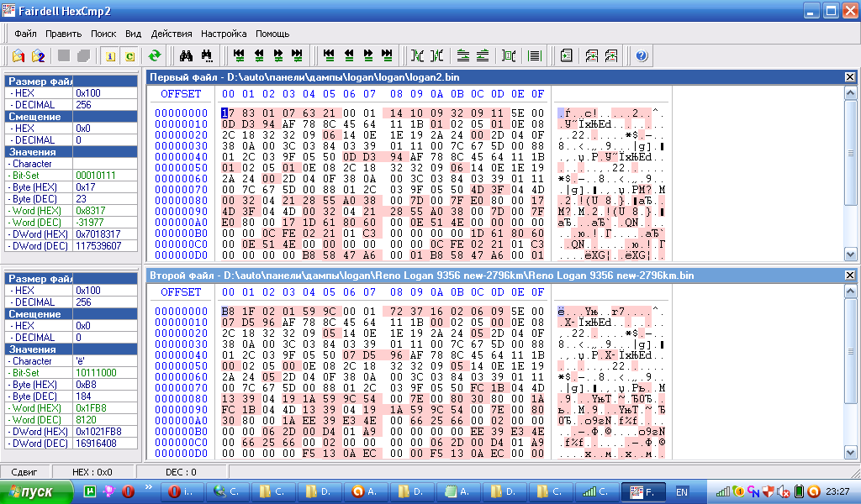Screen dimensions: 861x504
Task: Jump to first difference icon
Action: click(238, 55)
